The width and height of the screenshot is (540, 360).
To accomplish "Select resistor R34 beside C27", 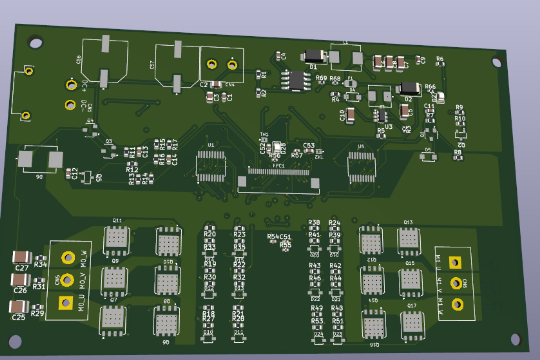I will tap(41, 258).
